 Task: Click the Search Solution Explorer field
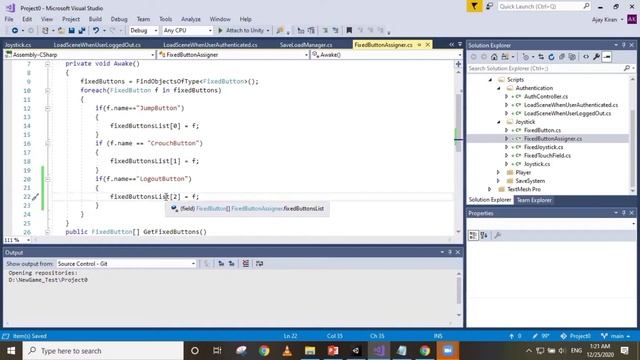551,69
